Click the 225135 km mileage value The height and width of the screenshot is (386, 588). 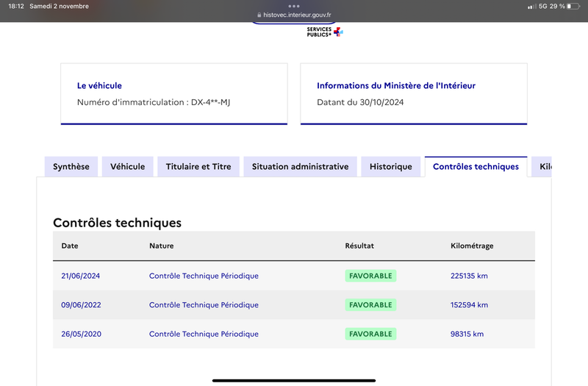469,276
